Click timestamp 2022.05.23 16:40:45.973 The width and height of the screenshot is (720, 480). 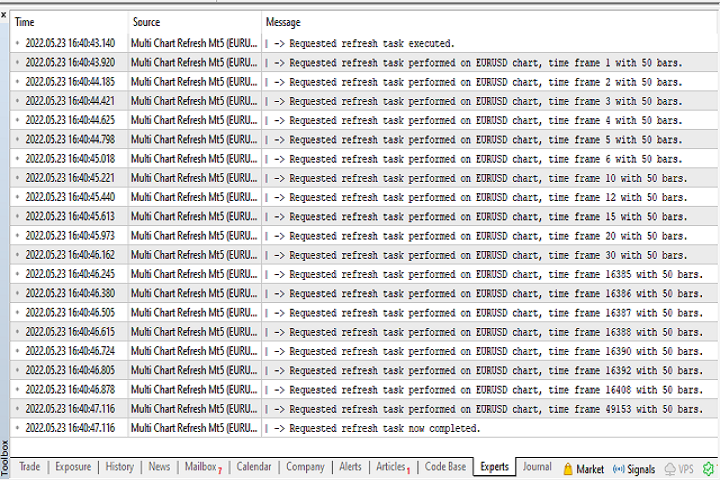click(x=70, y=236)
